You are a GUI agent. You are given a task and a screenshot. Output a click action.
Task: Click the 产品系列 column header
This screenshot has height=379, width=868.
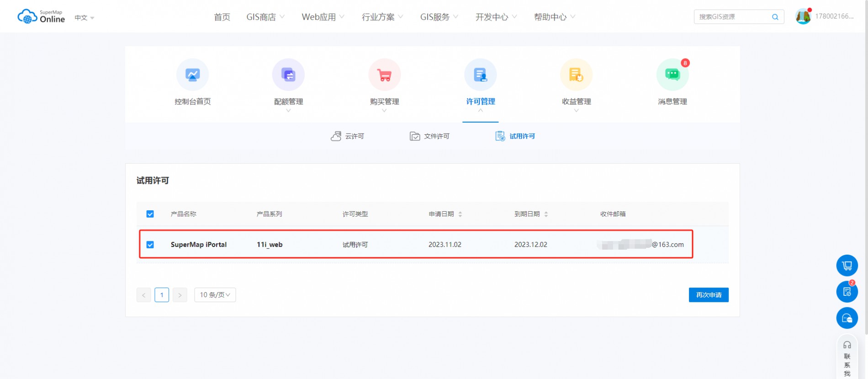click(270, 214)
